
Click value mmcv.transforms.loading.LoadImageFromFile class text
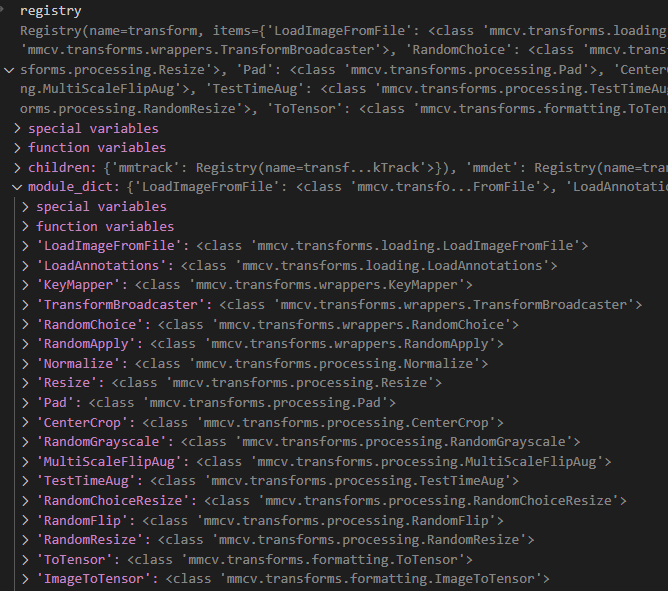click(x=392, y=245)
